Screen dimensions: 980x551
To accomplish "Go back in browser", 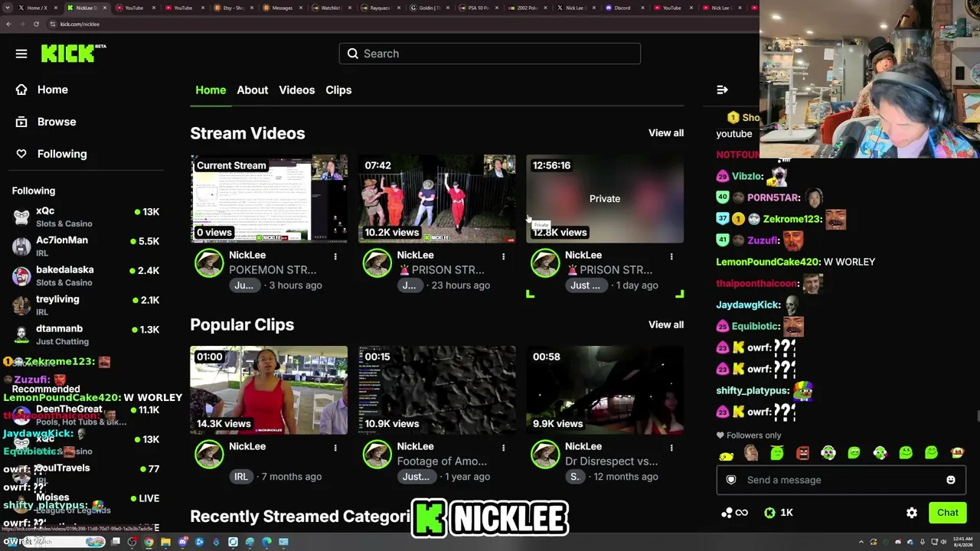I will 8,24.
